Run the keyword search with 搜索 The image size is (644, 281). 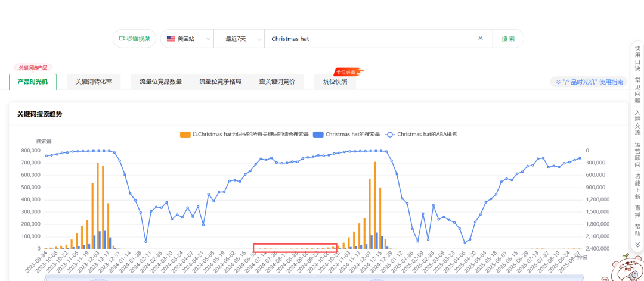click(508, 39)
